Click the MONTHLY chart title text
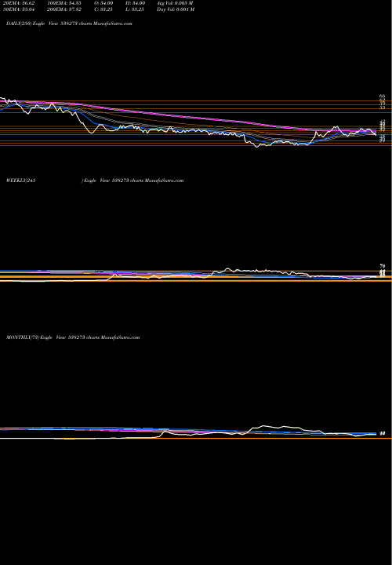The image size is (392, 565). tap(73, 337)
